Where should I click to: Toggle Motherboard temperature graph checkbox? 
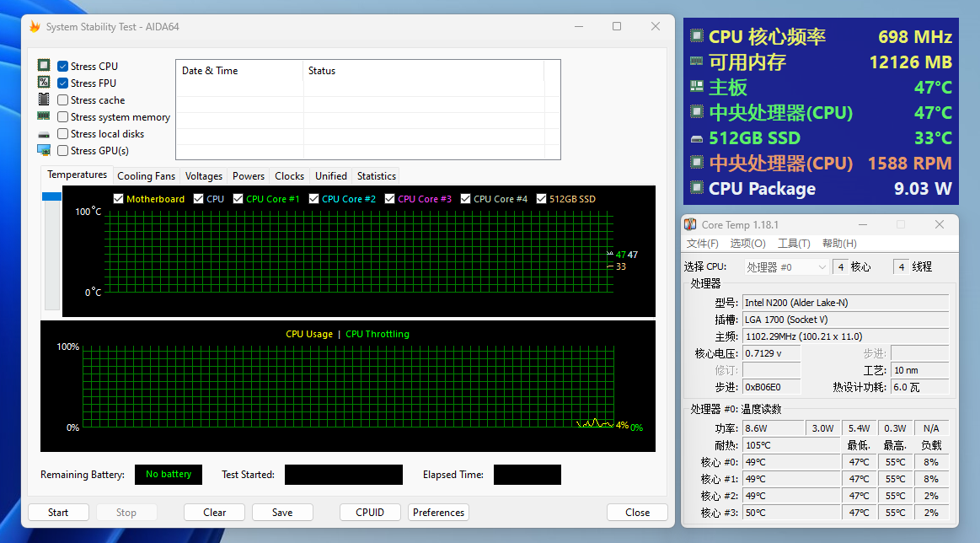[118, 198]
